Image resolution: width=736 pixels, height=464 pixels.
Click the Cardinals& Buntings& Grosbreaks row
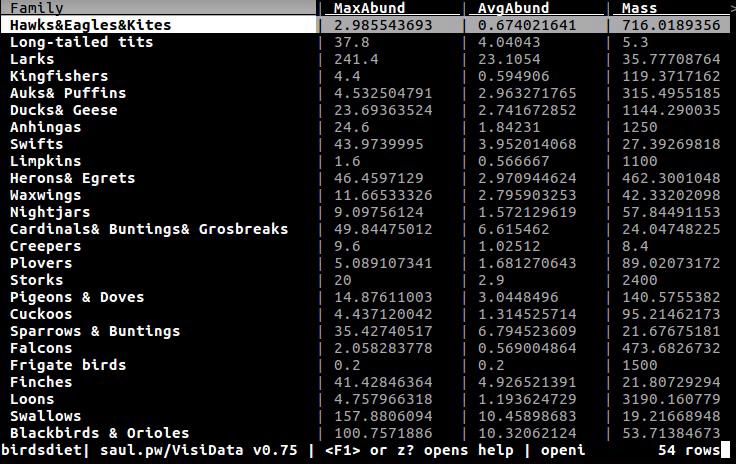click(x=365, y=229)
